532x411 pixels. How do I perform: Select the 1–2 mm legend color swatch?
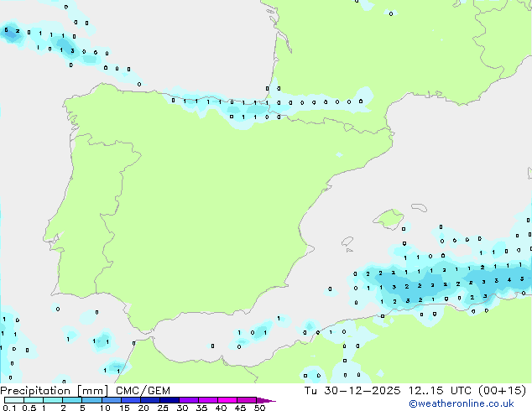click(53, 400)
